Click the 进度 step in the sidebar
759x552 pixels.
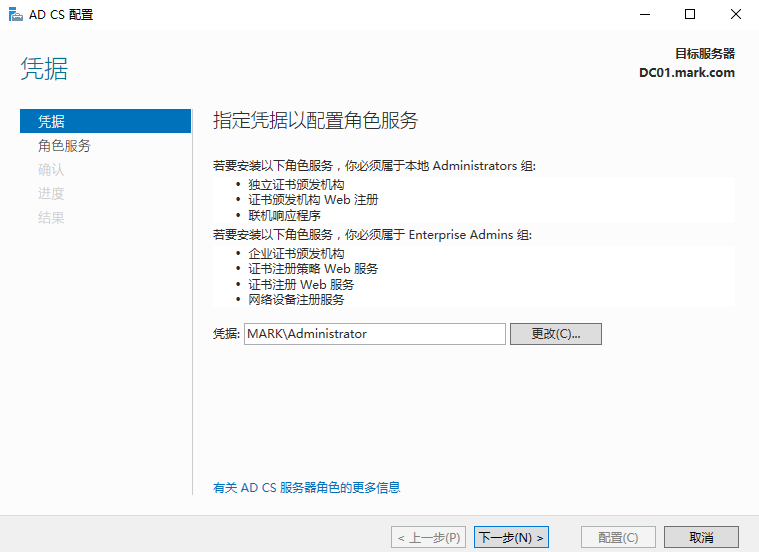(51, 194)
